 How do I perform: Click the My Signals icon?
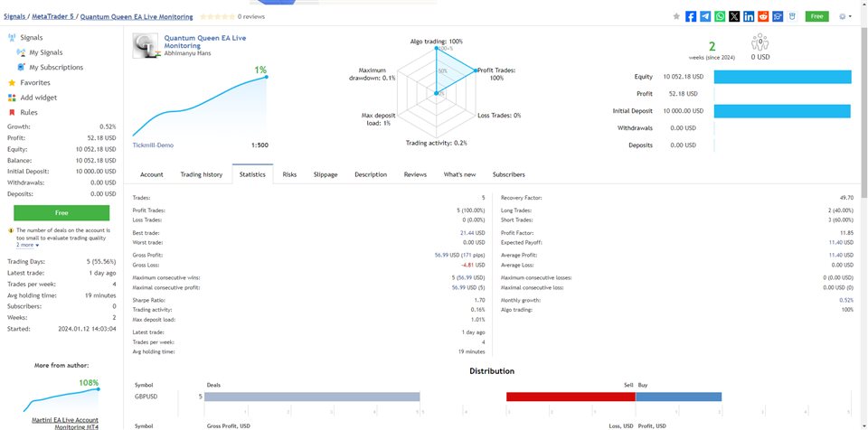tap(21, 52)
